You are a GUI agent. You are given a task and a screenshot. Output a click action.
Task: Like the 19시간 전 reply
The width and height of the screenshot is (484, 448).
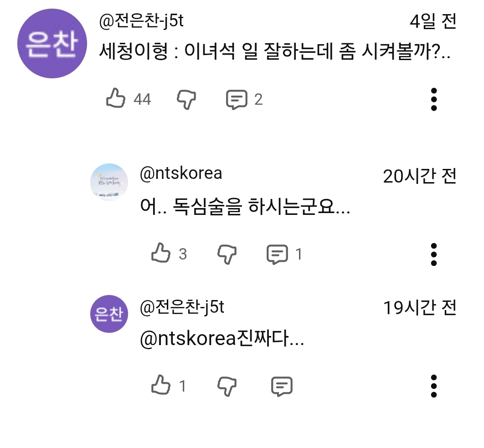tap(160, 386)
